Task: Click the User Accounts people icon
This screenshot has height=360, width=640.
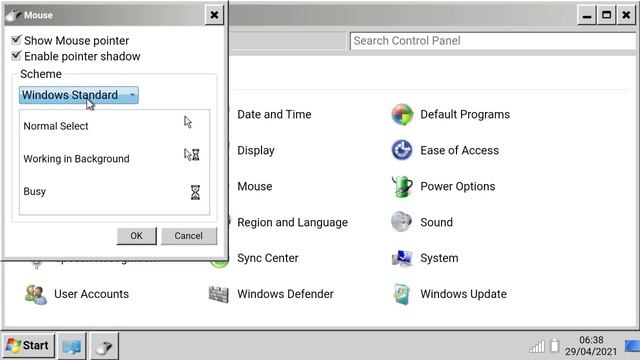Action: (x=36, y=294)
